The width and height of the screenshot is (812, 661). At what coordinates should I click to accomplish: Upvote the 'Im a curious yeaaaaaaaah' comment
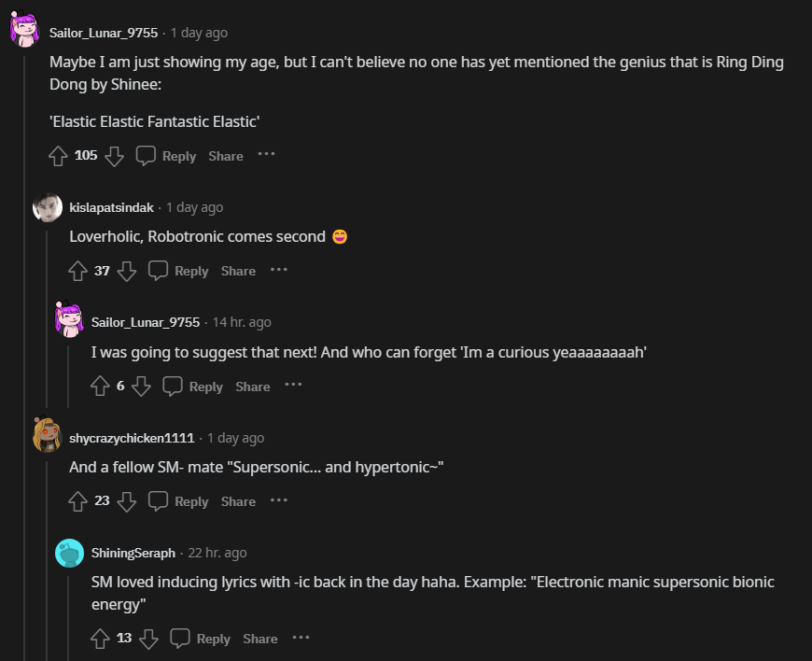pos(101,387)
